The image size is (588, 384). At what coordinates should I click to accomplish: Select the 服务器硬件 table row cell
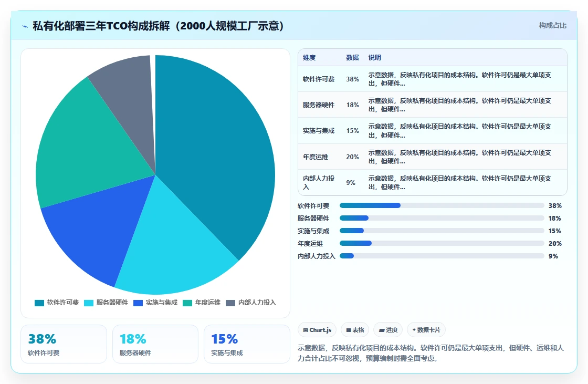[319, 105]
